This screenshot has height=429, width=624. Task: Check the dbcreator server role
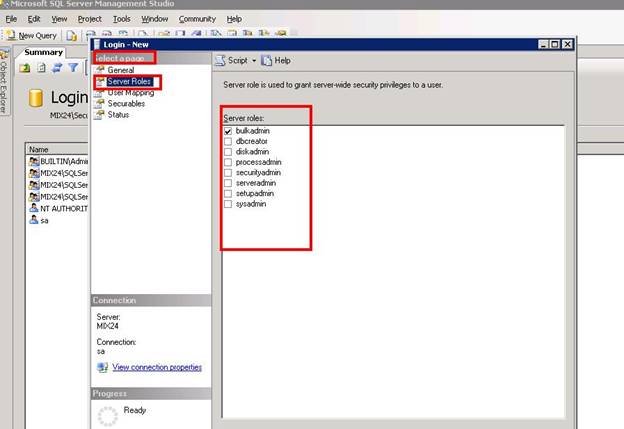pyautogui.click(x=228, y=141)
